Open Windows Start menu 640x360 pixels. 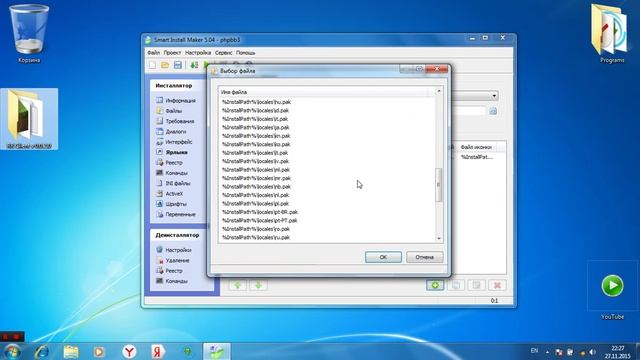tap(12, 351)
